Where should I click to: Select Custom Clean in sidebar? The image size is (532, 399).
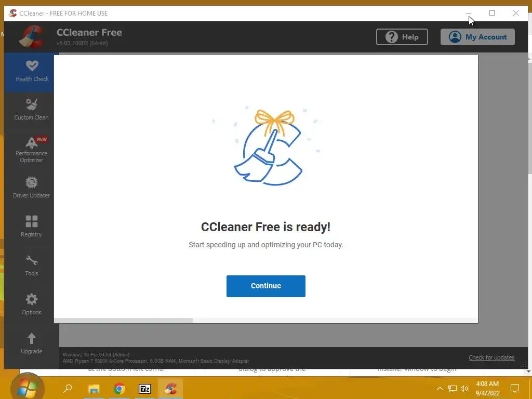click(x=32, y=110)
